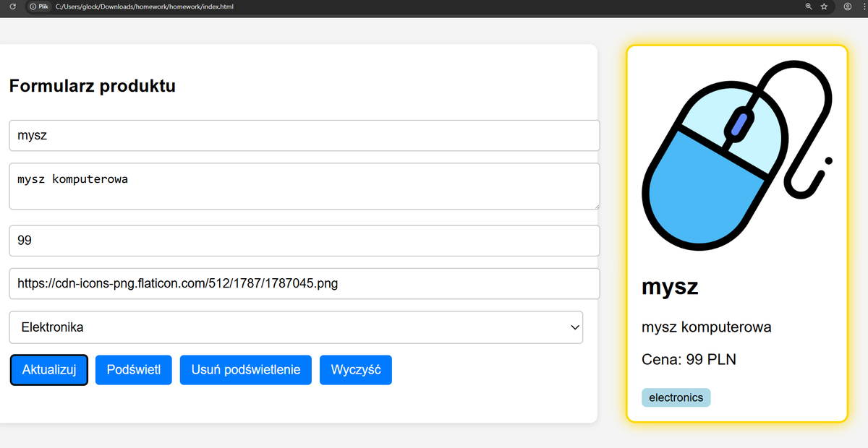Focus the product name field containing mysz
The image size is (868, 448).
tap(304, 135)
